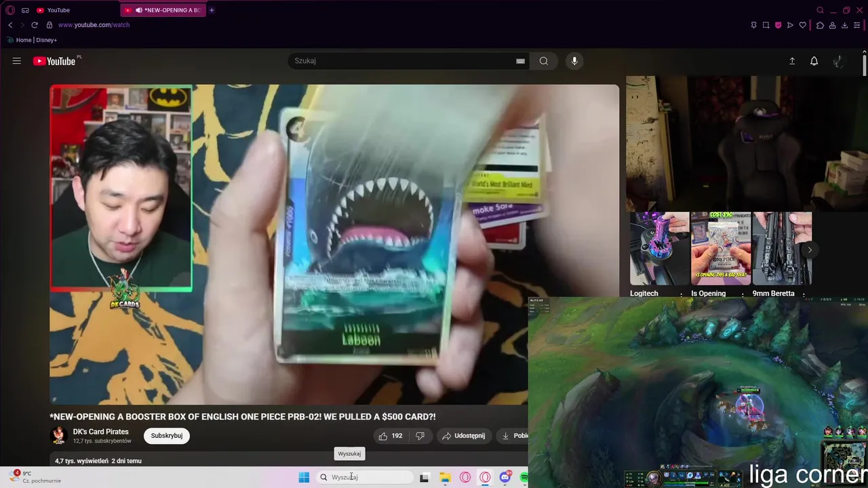The height and width of the screenshot is (488, 868).
Task: Open the weather widget showing 9°C
Action: [x=35, y=477]
